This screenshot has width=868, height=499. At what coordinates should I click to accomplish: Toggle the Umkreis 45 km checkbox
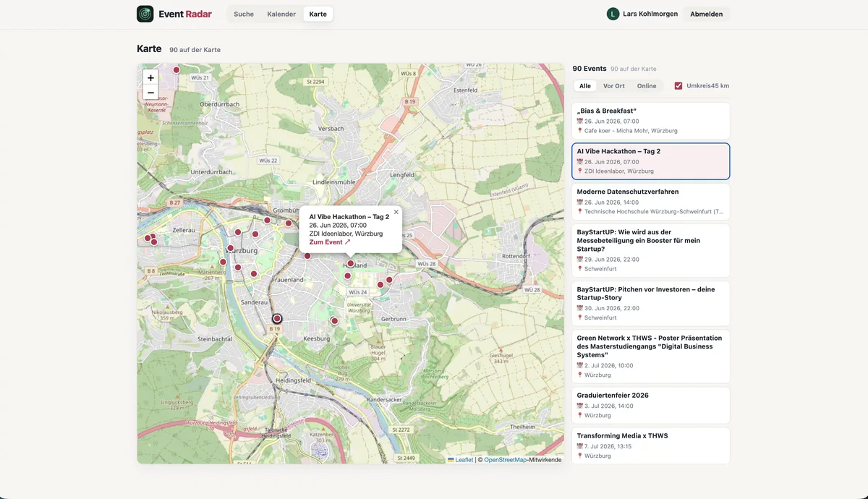pos(678,86)
